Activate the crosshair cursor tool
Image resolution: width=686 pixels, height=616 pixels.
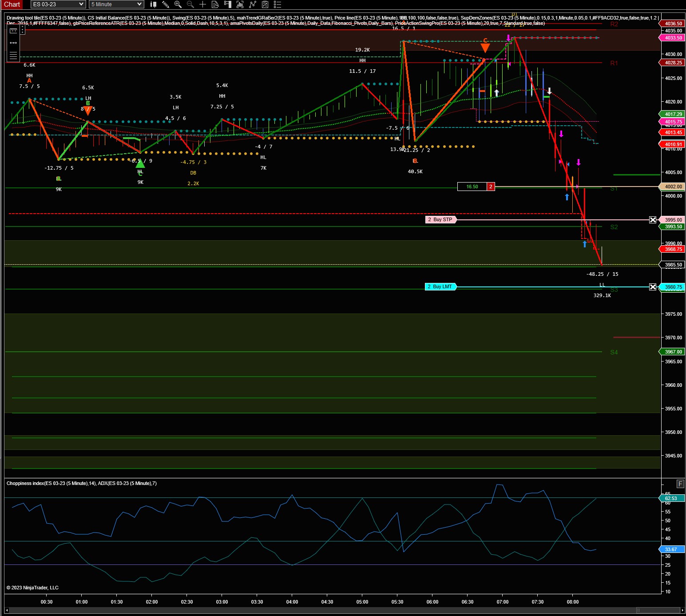(x=203, y=4)
